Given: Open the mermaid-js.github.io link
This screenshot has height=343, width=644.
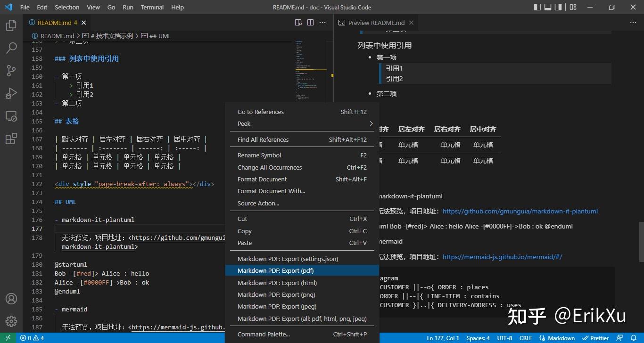Looking at the screenshot, I should click(503, 257).
